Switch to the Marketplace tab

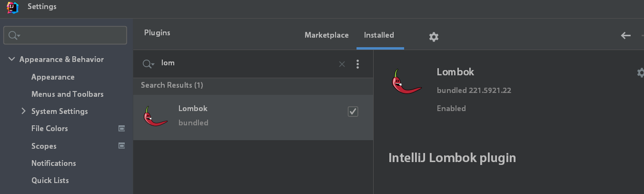pyautogui.click(x=327, y=35)
